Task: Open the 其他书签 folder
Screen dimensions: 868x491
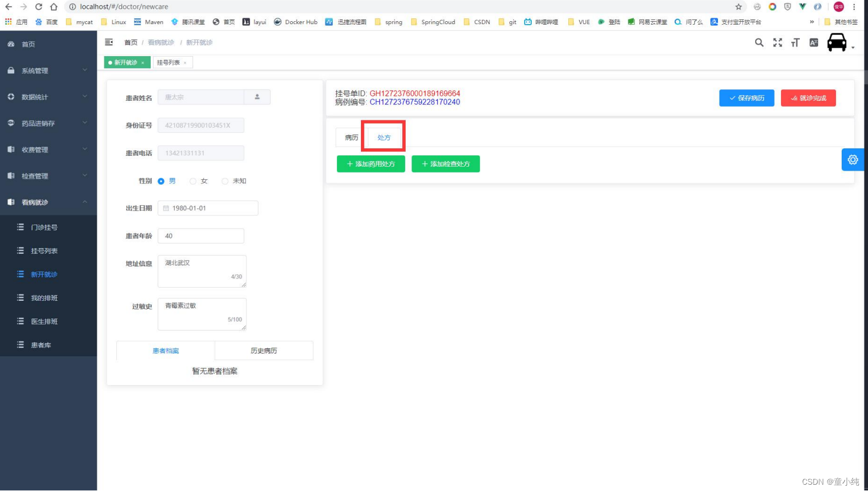Action: 841,22
